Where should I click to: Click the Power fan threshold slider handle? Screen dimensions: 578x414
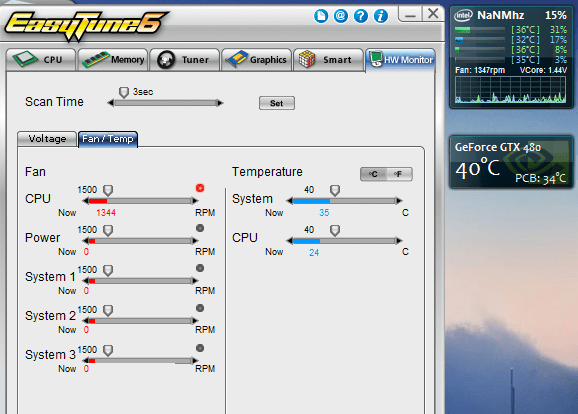coord(108,230)
